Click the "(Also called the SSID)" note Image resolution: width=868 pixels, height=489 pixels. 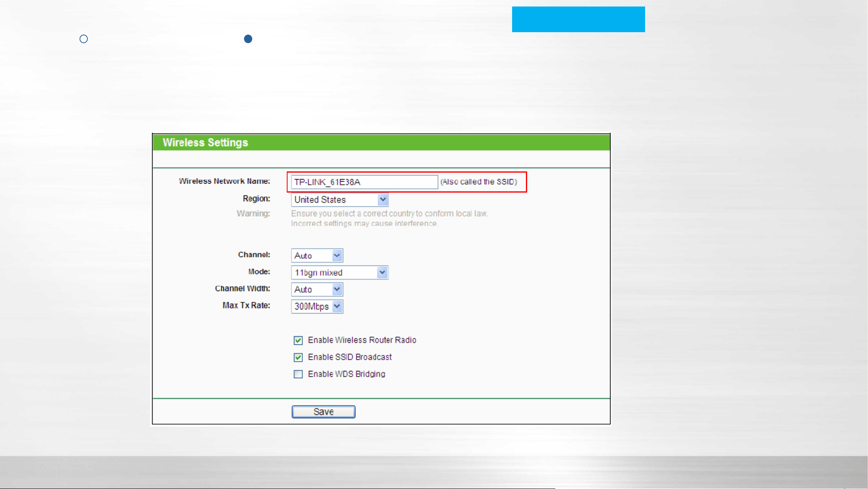pyautogui.click(x=479, y=182)
